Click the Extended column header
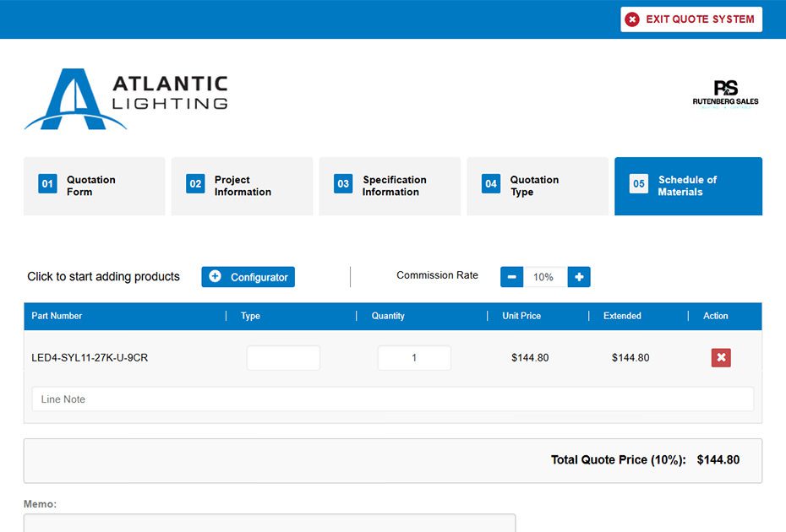Viewport: 786px width, 532px height. tap(622, 316)
